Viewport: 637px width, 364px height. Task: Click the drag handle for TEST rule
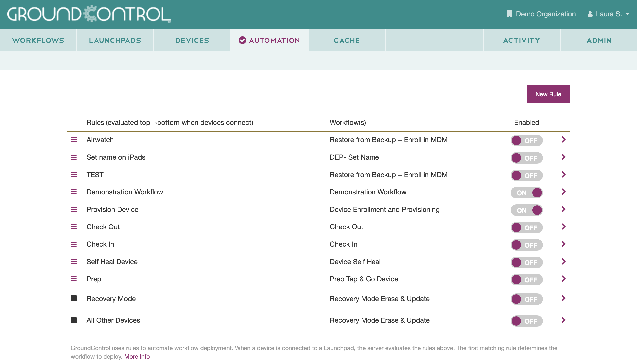click(x=74, y=175)
